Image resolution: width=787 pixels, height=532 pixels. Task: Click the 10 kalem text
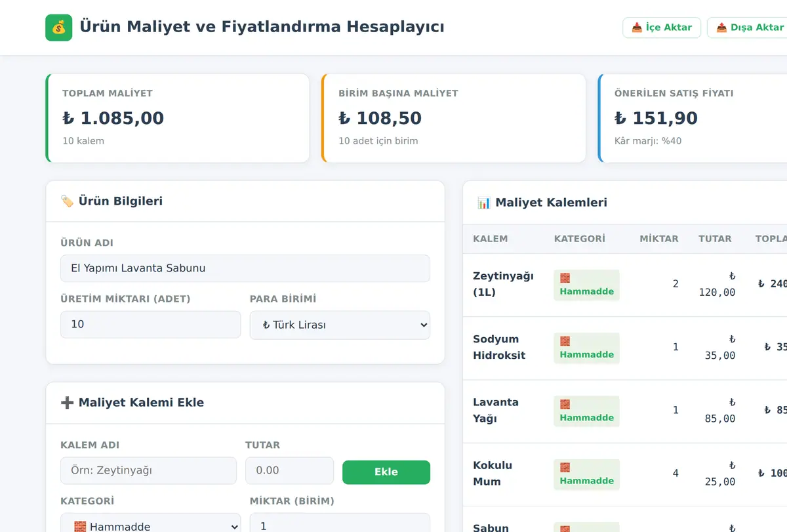(83, 141)
